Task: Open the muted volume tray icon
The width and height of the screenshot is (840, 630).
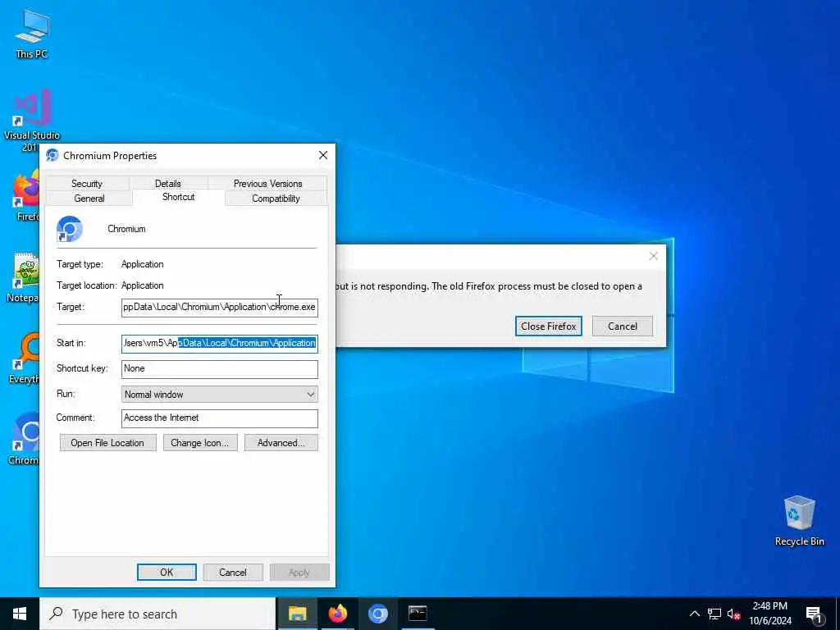Action: [733, 614]
